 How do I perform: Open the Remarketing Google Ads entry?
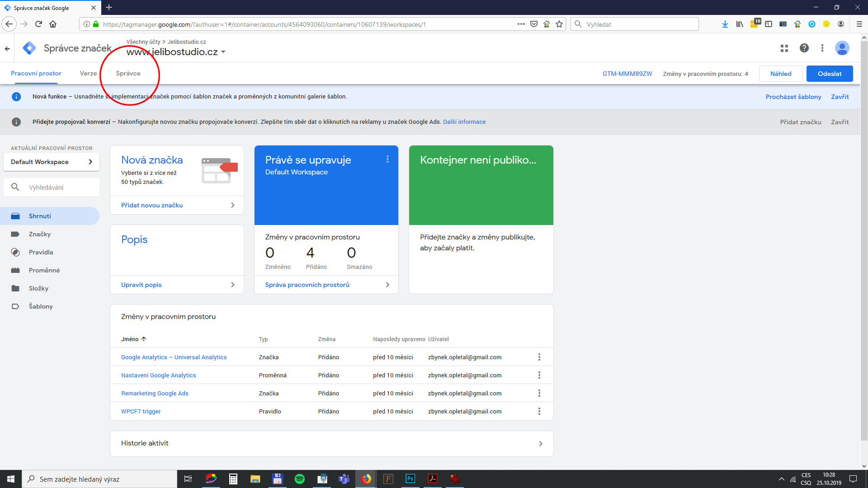155,393
